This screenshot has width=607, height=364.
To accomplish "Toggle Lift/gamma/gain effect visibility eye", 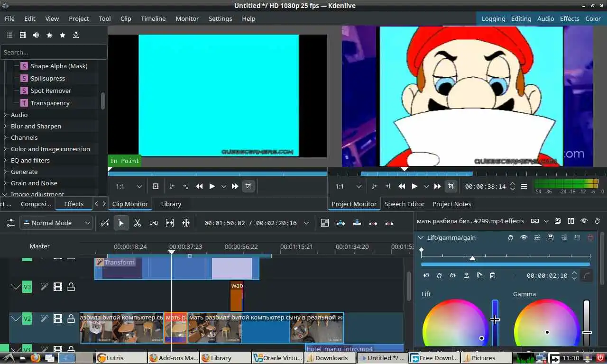I will (524, 237).
